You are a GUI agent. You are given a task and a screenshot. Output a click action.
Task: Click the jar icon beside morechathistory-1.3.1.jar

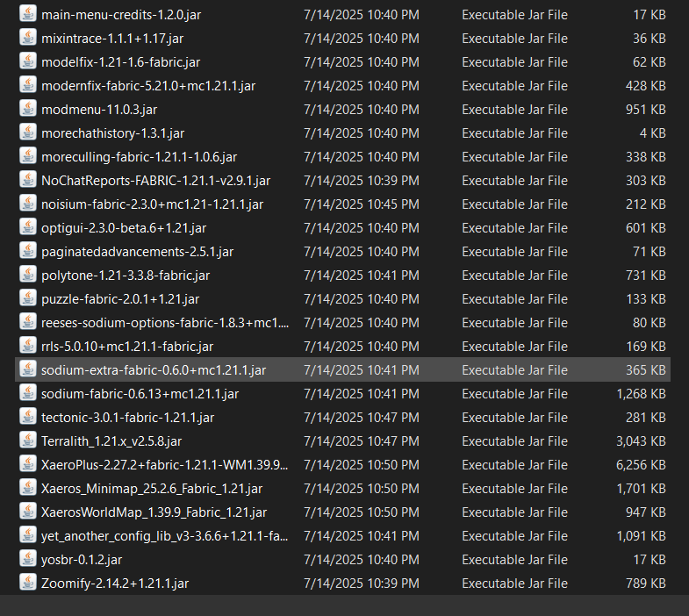[28, 133]
